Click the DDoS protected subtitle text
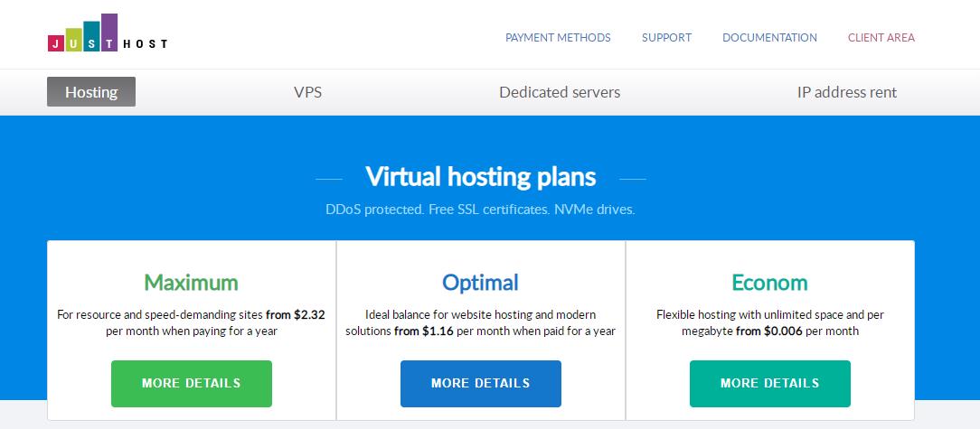The image size is (980, 429). pyautogui.click(x=480, y=210)
